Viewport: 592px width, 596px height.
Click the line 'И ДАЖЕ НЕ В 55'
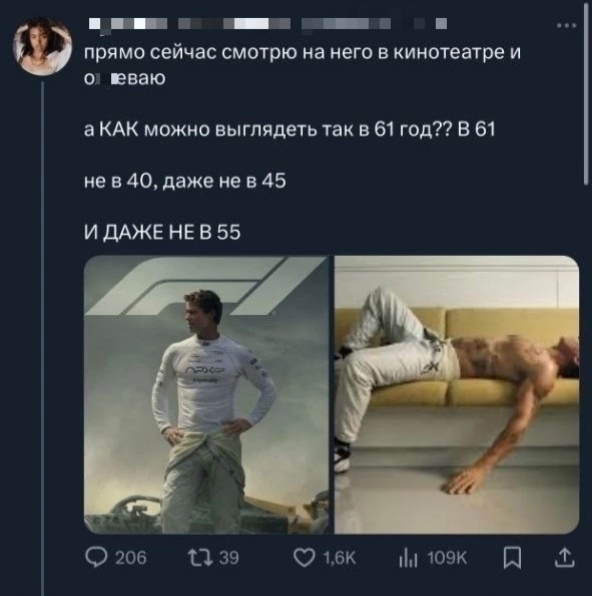(162, 231)
